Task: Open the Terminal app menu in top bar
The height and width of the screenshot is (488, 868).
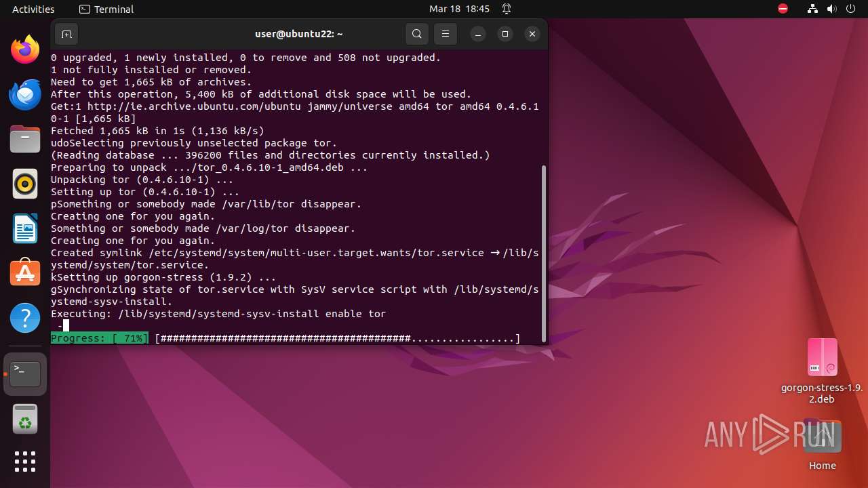Action: pyautogui.click(x=106, y=9)
